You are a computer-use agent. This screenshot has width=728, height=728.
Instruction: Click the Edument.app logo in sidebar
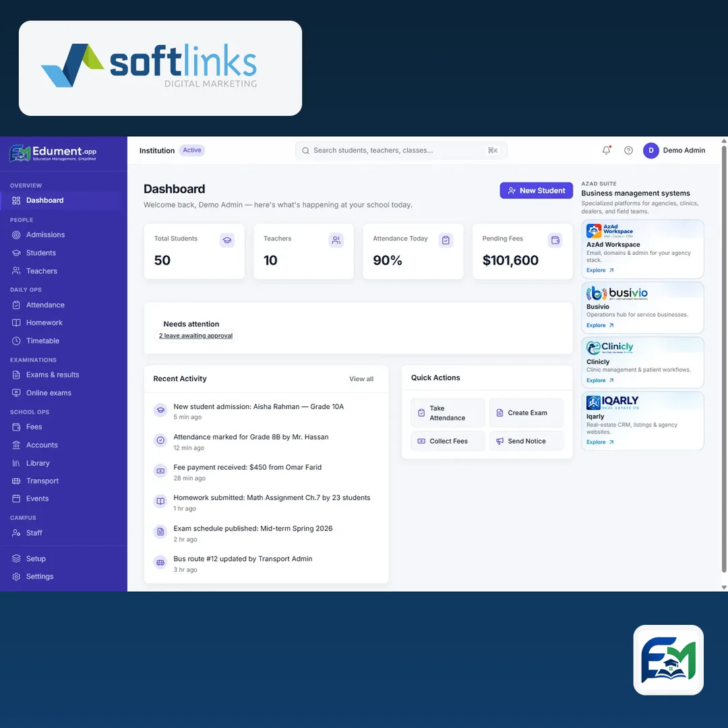53,153
